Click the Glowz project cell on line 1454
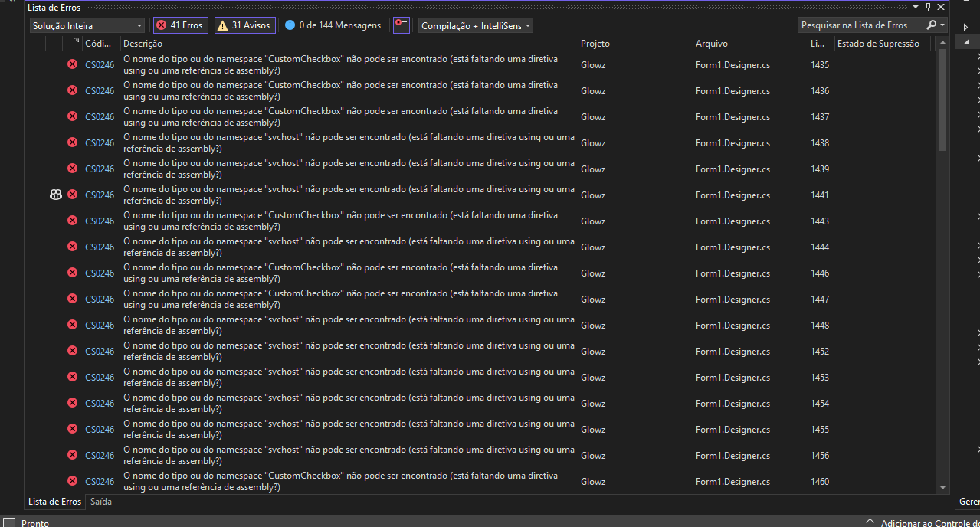This screenshot has width=980, height=527. tap(593, 404)
